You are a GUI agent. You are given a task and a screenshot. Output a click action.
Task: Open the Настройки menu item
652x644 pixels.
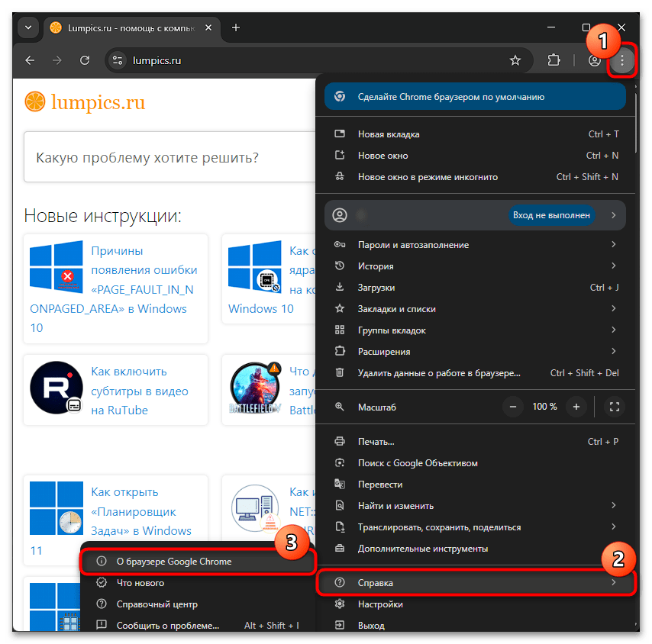point(380,604)
